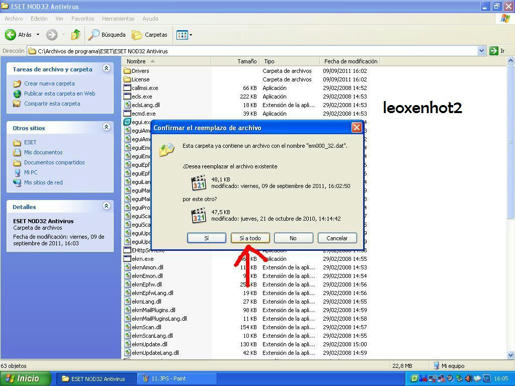Select ekrnEpfw.dll file icon
515x386 pixels.
point(127,284)
